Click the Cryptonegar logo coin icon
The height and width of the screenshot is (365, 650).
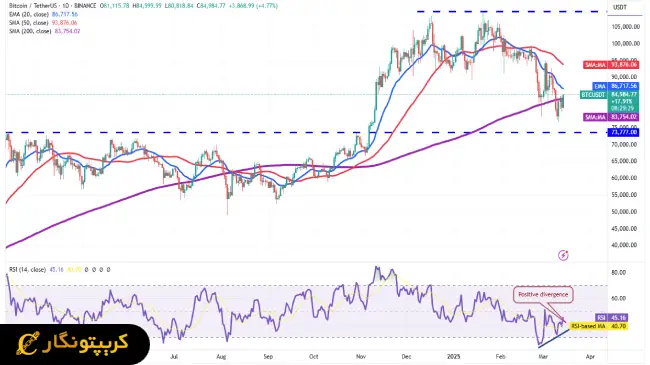click(27, 344)
